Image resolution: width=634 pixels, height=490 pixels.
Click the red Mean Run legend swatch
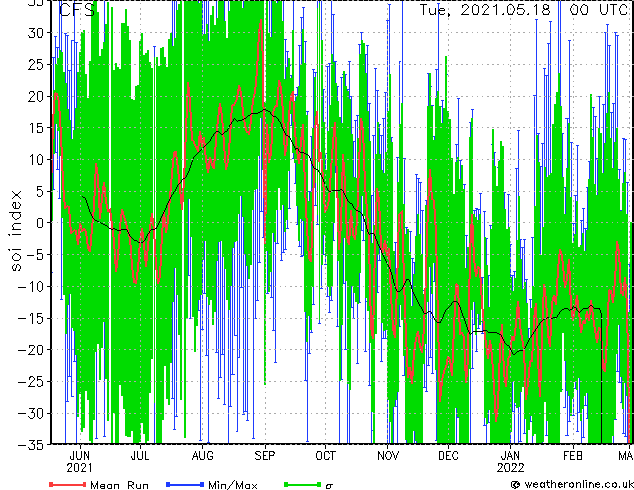(68, 484)
